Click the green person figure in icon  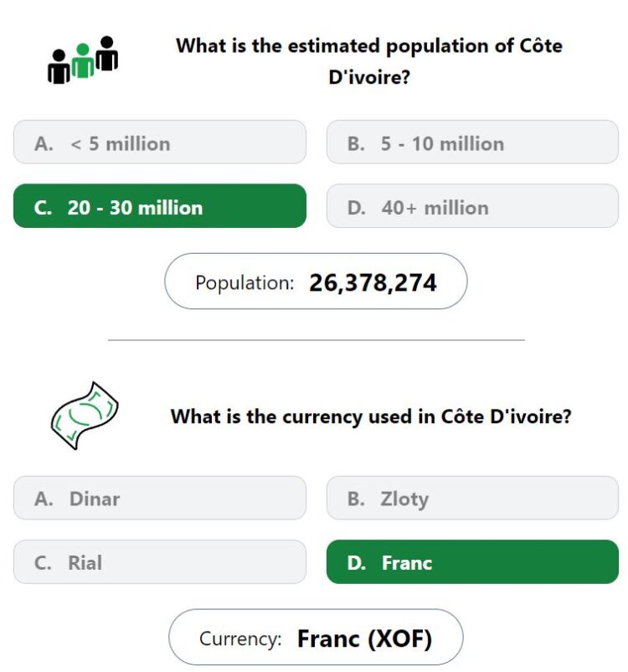click(83, 61)
